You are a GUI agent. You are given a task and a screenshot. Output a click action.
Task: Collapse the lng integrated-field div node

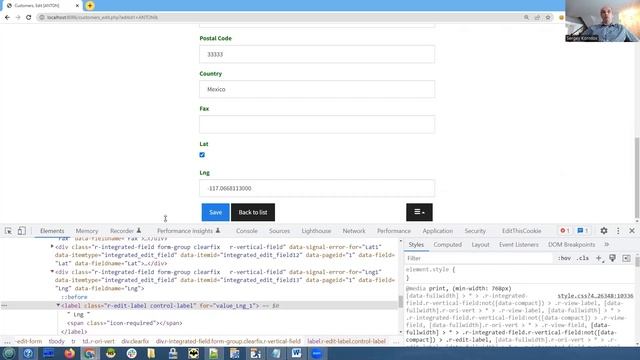(x=52, y=271)
